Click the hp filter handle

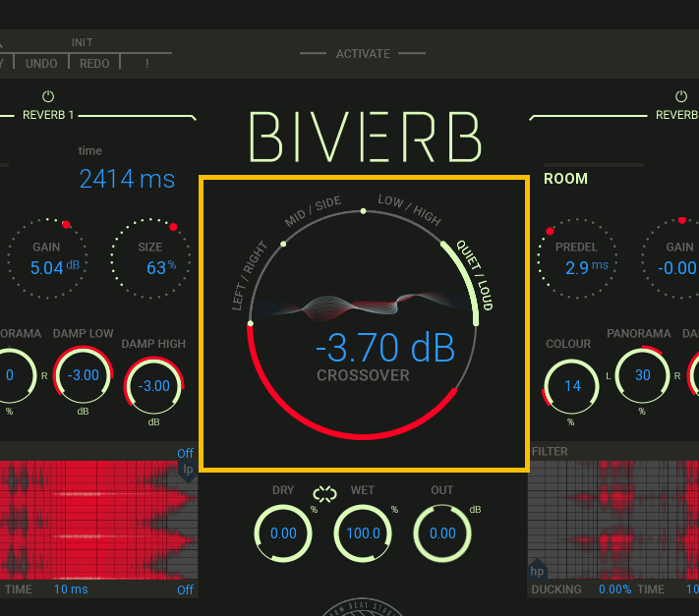point(537,570)
